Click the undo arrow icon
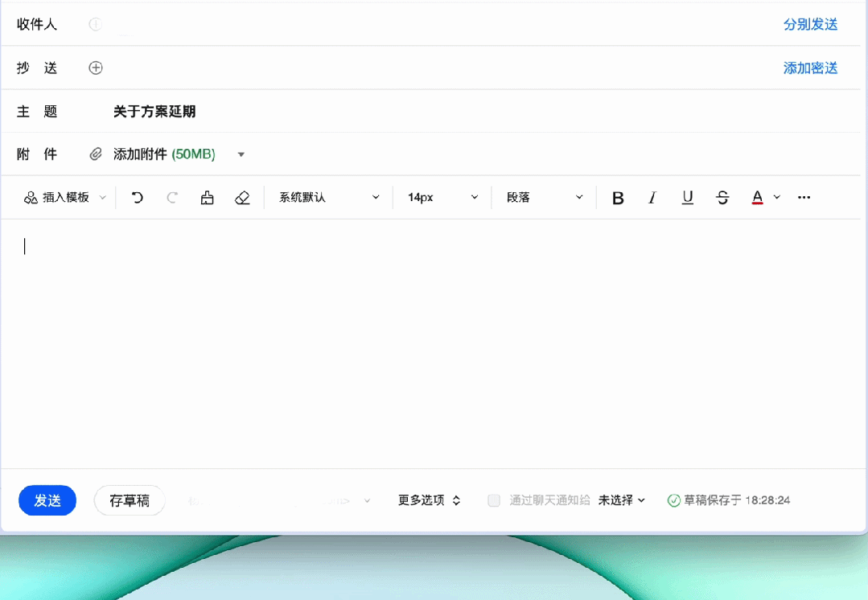The width and height of the screenshot is (868, 600). 138,198
